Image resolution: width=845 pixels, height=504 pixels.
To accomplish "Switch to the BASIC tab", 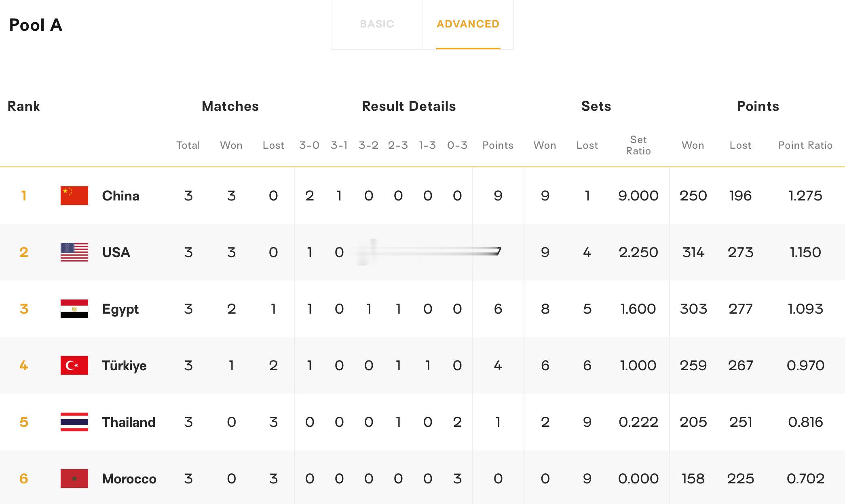I will 377,24.
